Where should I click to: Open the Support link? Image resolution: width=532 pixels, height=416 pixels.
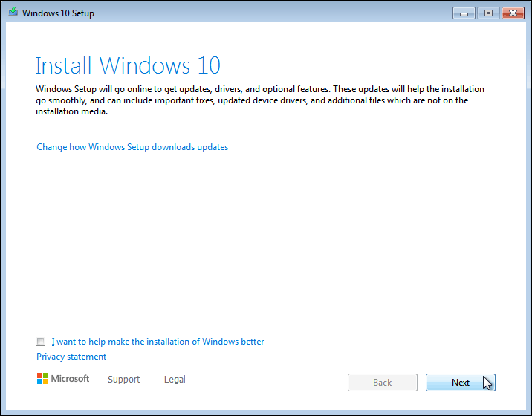[124, 380]
